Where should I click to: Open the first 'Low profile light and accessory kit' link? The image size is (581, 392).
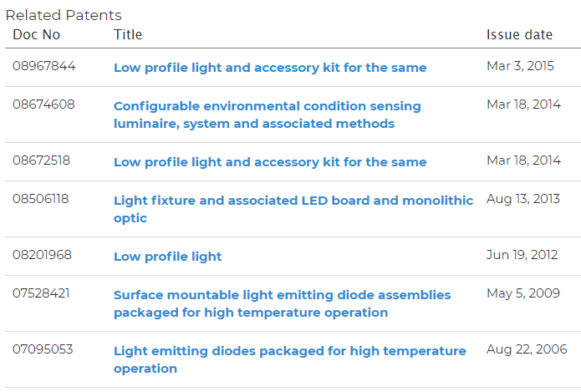(x=270, y=68)
